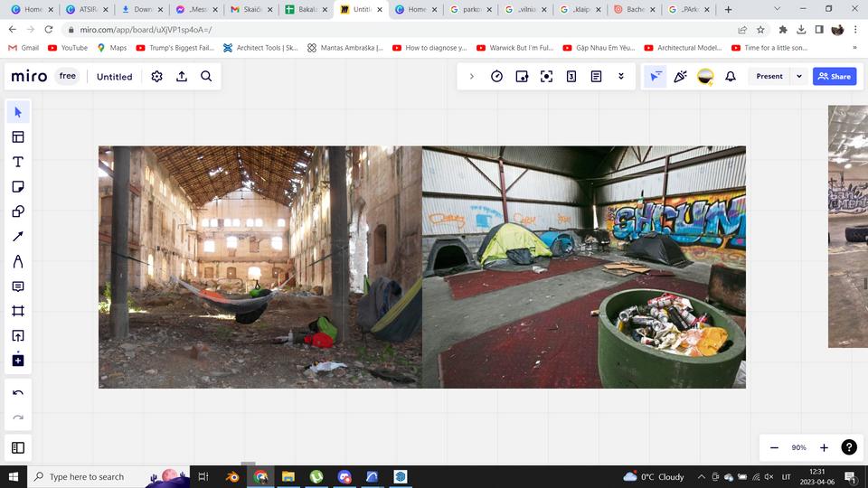Export the board with upload arrow icon

182,76
